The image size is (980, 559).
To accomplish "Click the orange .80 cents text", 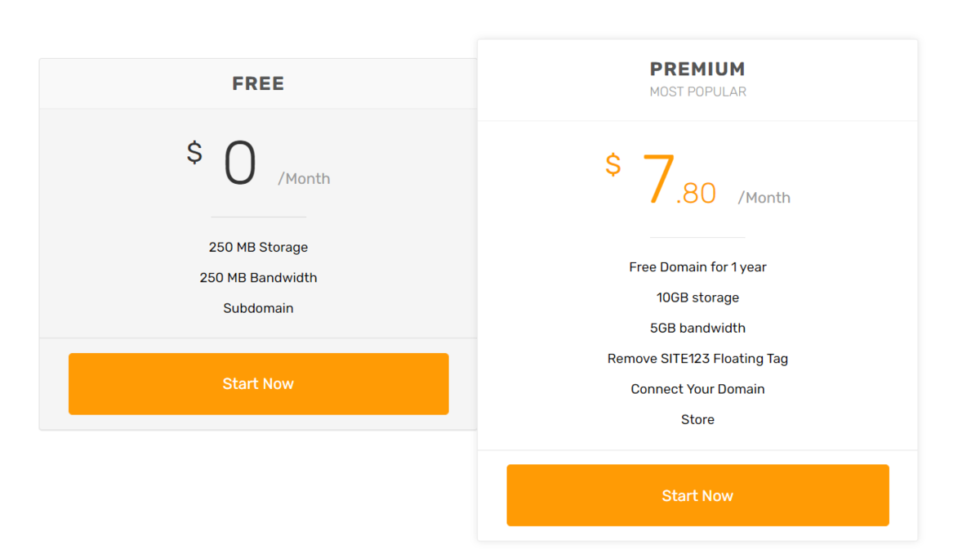I will (697, 194).
